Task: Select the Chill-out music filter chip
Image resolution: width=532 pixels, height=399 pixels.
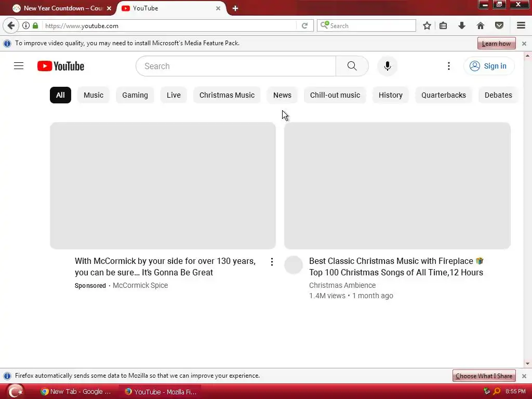Action: pyautogui.click(x=335, y=95)
